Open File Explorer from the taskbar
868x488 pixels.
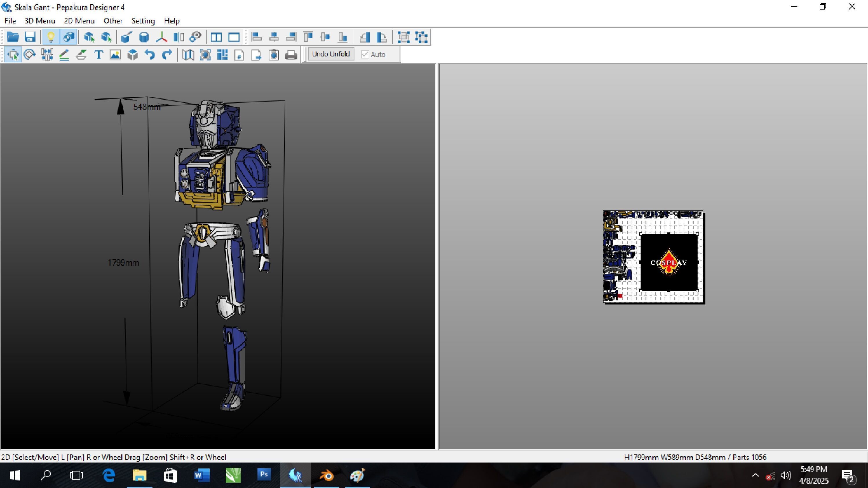coord(139,475)
